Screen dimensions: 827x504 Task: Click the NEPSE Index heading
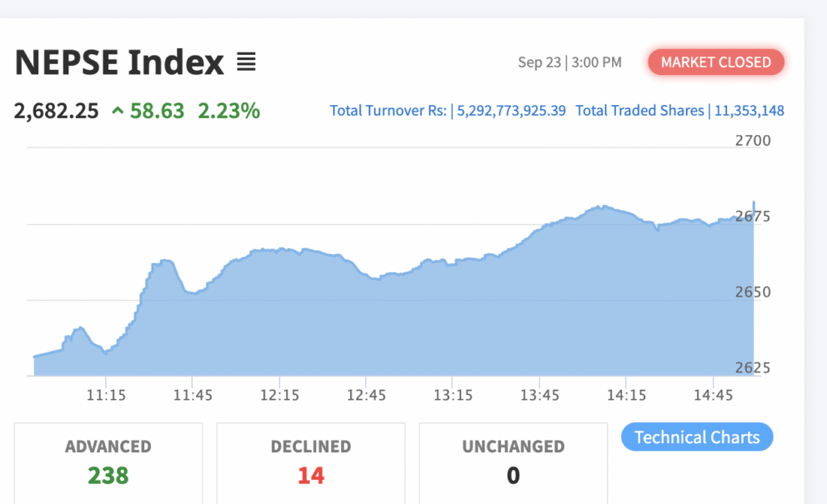coord(119,62)
